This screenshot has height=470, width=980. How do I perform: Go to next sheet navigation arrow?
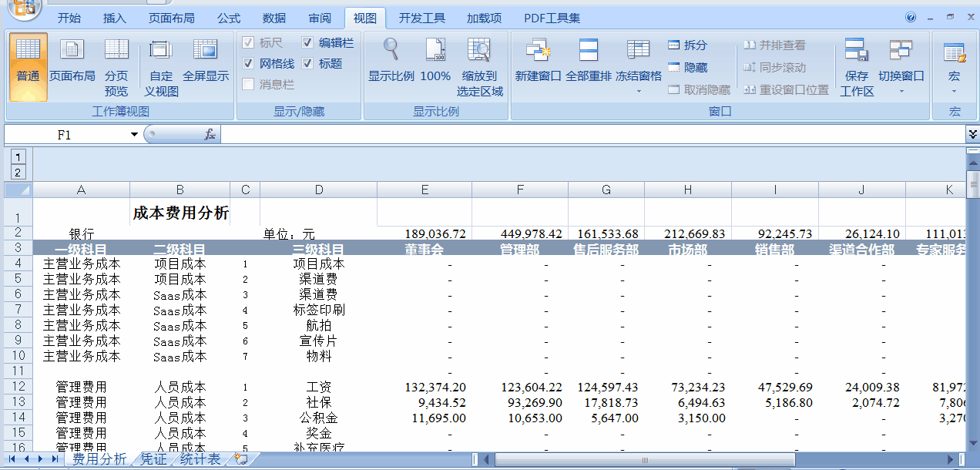(x=41, y=459)
